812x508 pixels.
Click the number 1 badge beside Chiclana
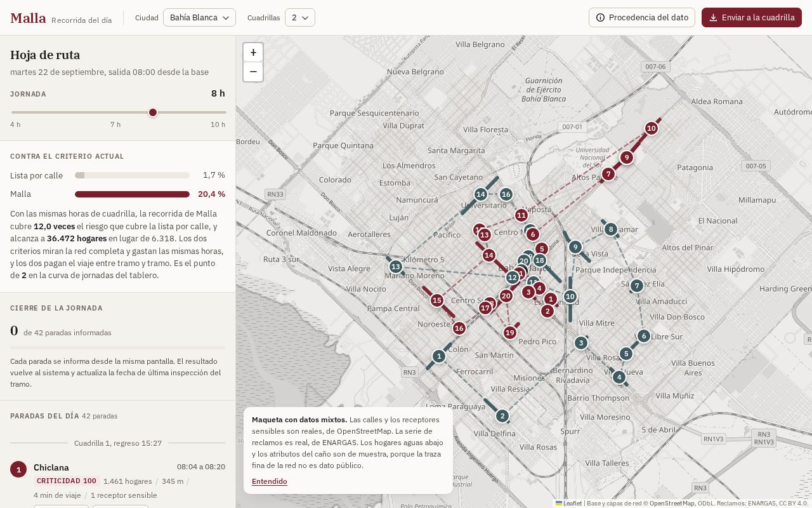pos(18,470)
